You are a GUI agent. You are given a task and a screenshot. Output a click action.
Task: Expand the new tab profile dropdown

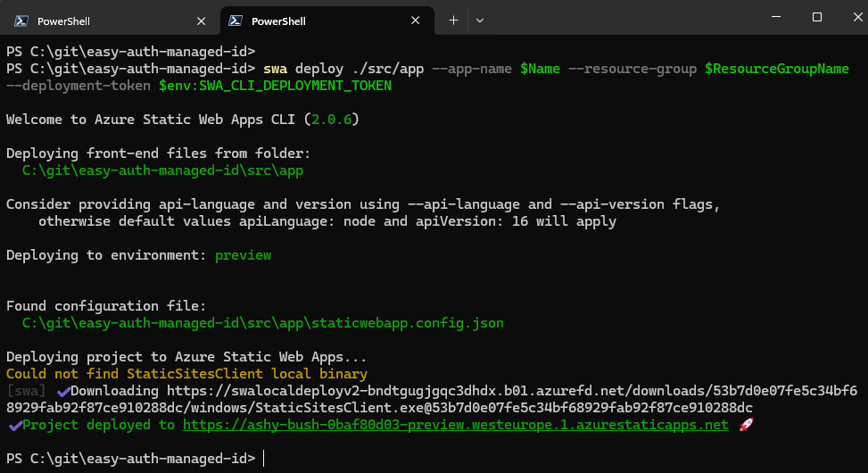coord(480,21)
